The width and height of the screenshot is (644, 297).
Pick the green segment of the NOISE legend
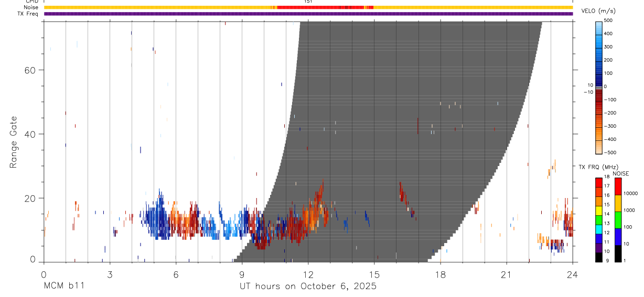tap(618, 219)
